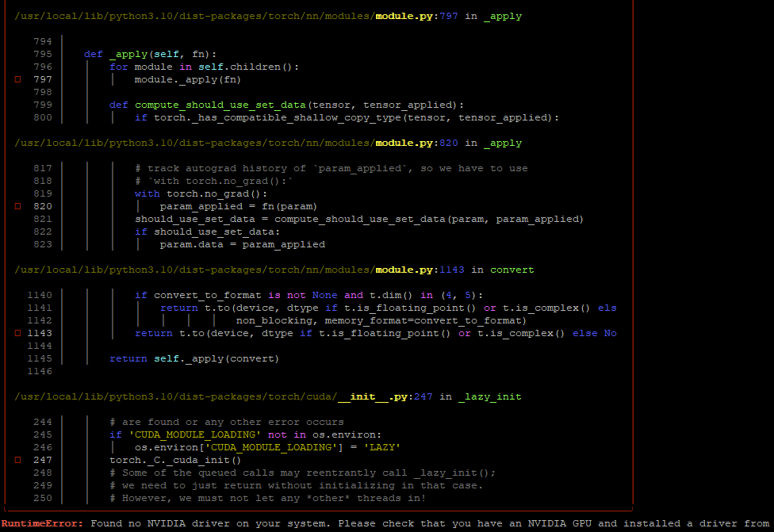This screenshot has height=532, width=774.
Task: Click '_has_compatible_shallow_copy_type' on line 800
Action: pyautogui.click(x=296, y=118)
